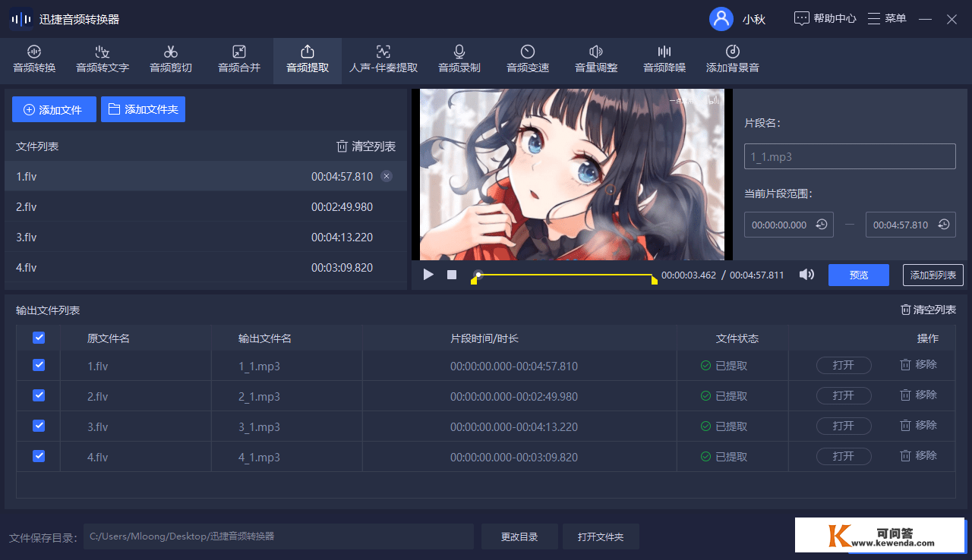The image size is (972, 560).
Task: Select 1.flv in the file list
Action: point(206,176)
